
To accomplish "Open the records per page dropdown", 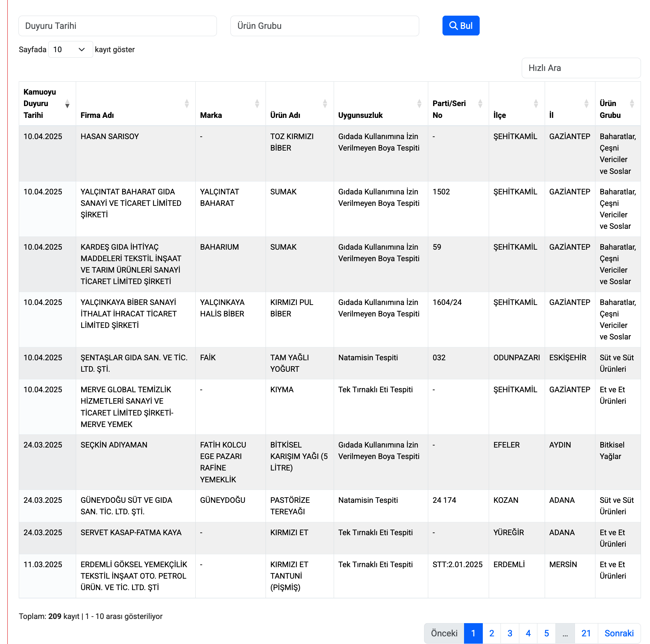I will [x=71, y=49].
